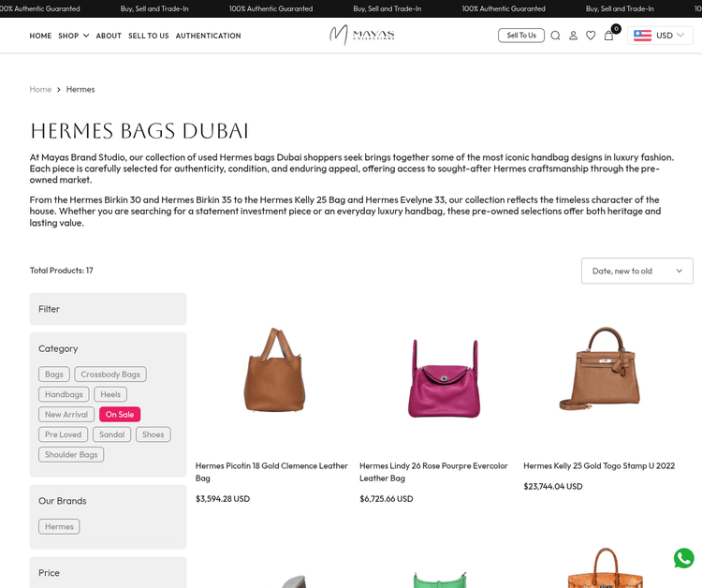Toggle the Shoulder Bags category filter

click(71, 454)
